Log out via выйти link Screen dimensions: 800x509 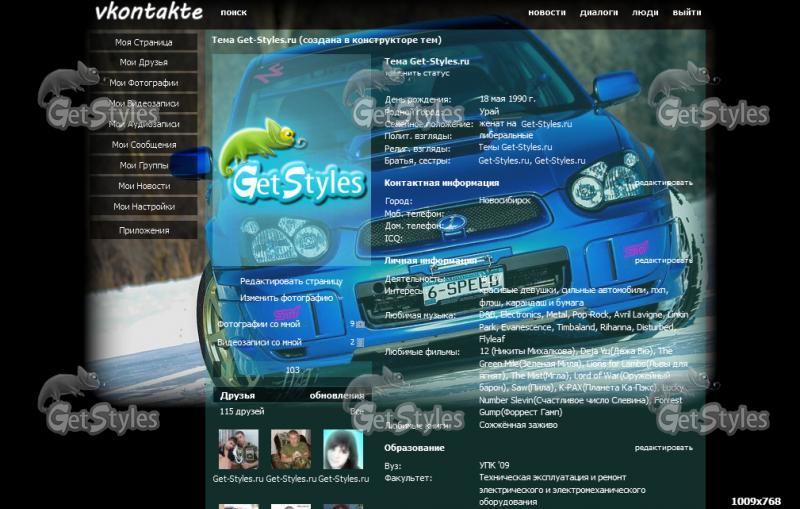(x=687, y=12)
